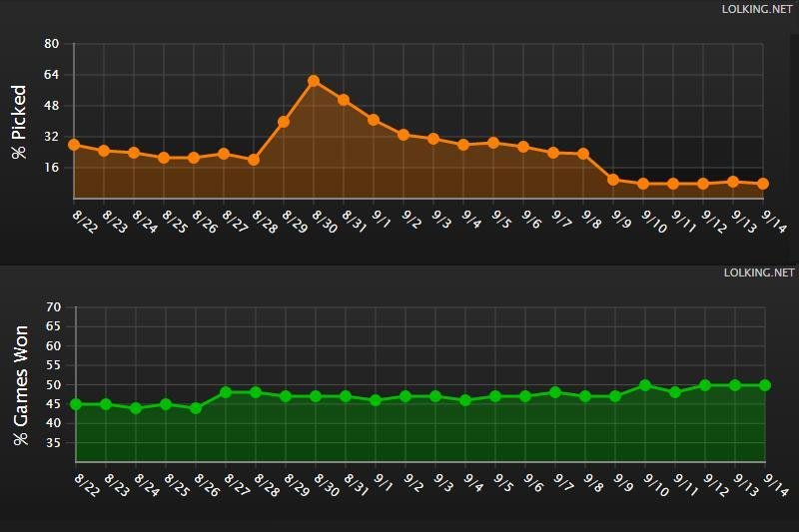This screenshot has width=799, height=532.
Task: Select the last 9/14 green data point
Action: tap(765, 385)
